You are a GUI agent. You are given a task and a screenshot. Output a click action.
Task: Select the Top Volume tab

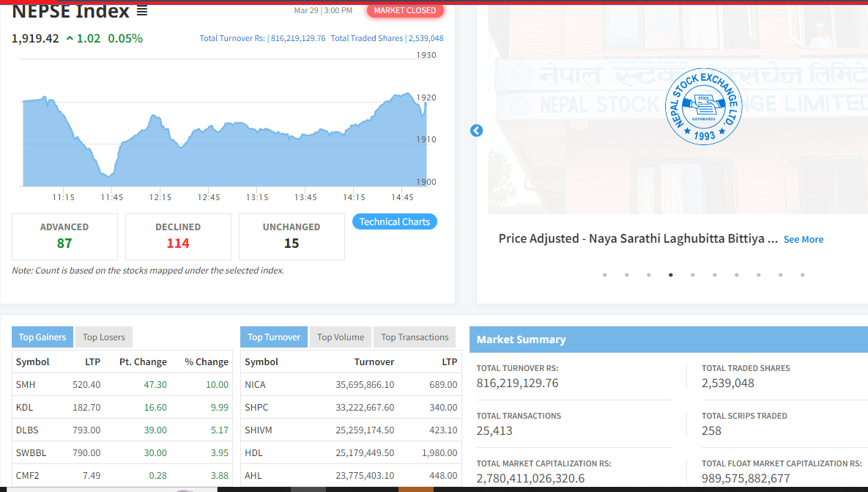tap(341, 337)
